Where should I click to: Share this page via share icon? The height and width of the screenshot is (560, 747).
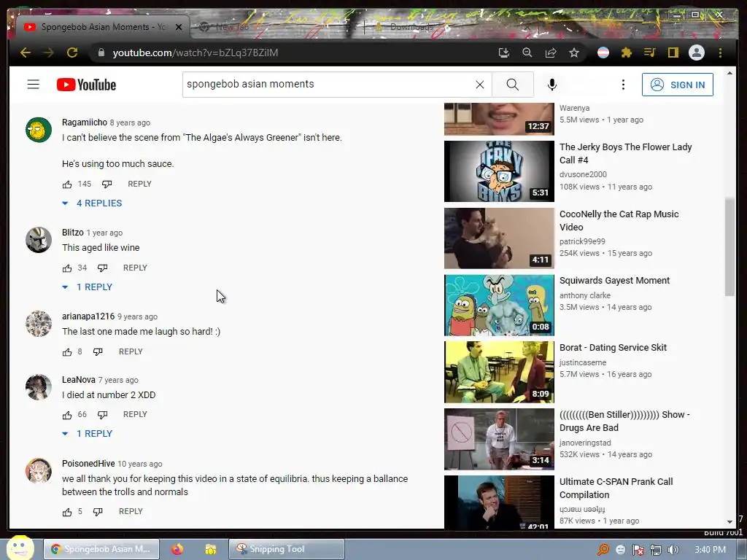(551, 52)
